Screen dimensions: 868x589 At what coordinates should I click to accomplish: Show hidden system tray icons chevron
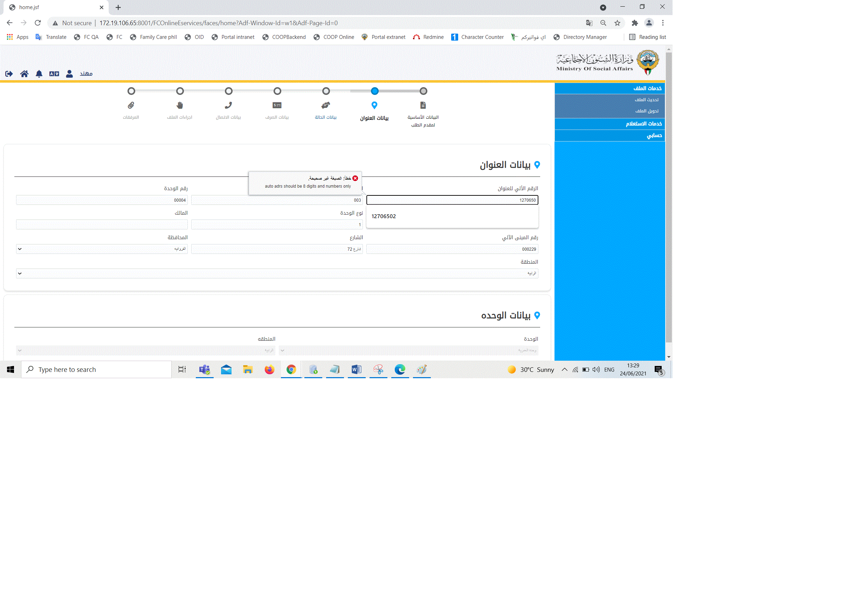tap(565, 370)
